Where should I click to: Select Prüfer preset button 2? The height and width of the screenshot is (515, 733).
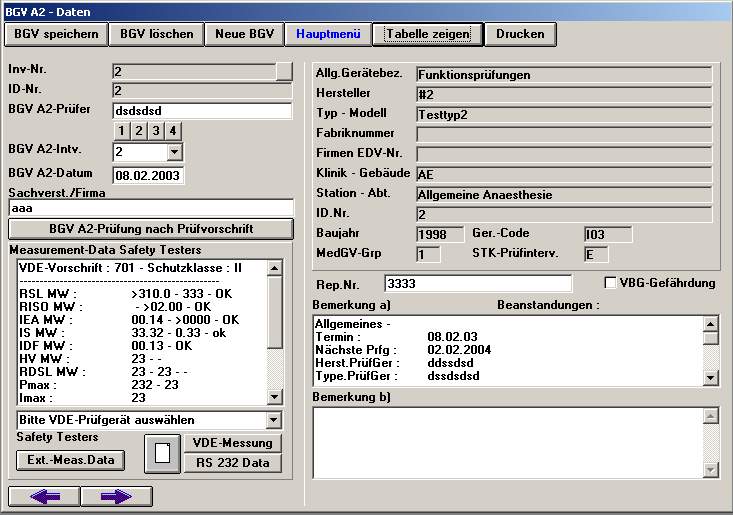point(139,131)
